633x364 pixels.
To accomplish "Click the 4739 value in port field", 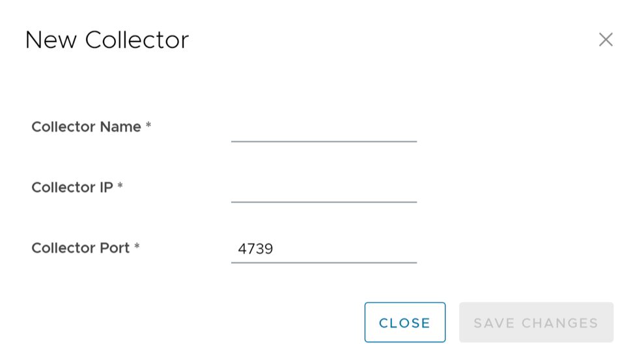I will [x=255, y=249].
